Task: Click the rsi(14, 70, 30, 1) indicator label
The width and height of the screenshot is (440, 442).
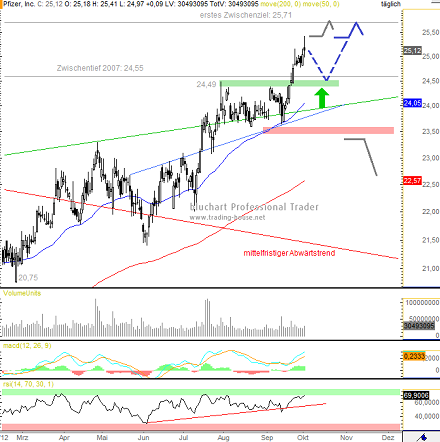Action: [28, 384]
